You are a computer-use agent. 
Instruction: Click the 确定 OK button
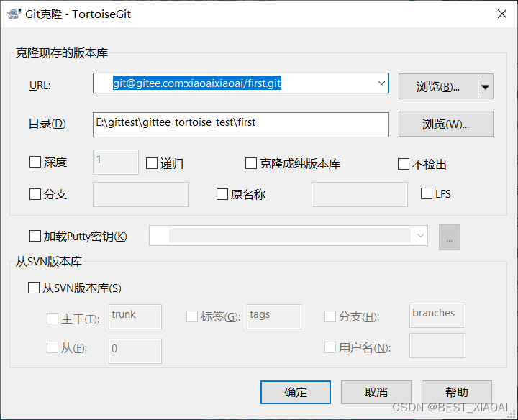296,392
